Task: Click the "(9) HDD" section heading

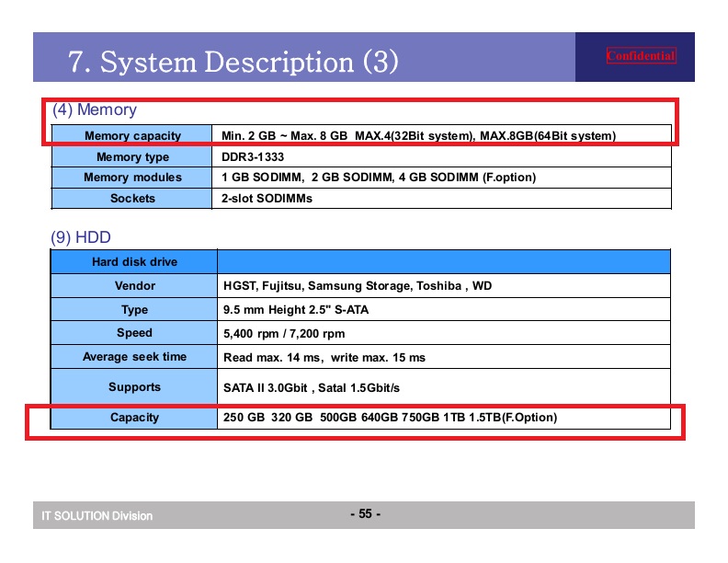Action: coord(81,238)
